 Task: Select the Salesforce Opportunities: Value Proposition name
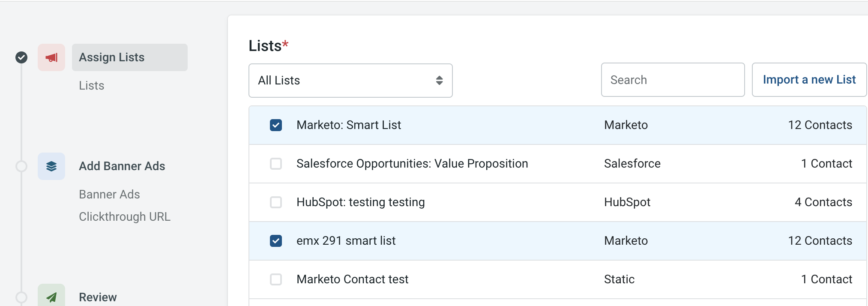pyautogui.click(x=412, y=164)
